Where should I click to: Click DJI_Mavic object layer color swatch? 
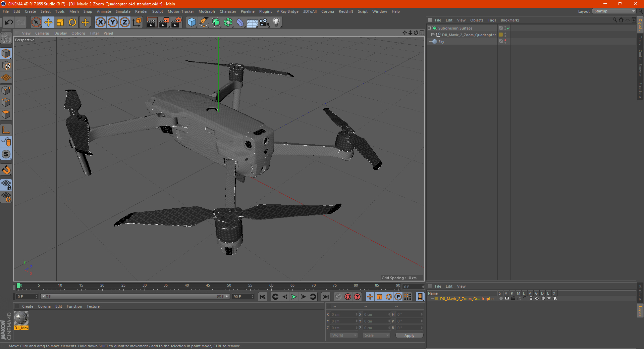point(501,35)
